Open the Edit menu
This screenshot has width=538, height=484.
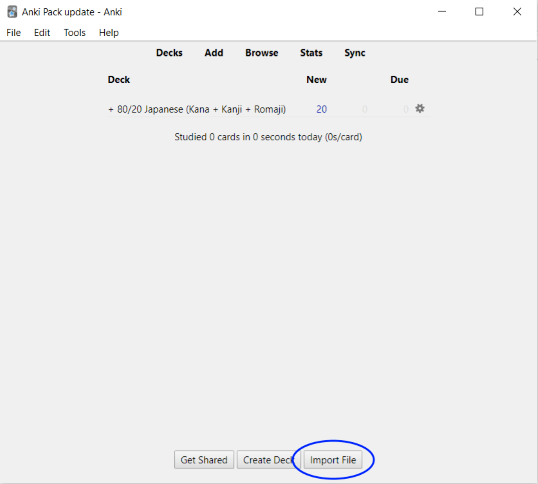click(42, 33)
